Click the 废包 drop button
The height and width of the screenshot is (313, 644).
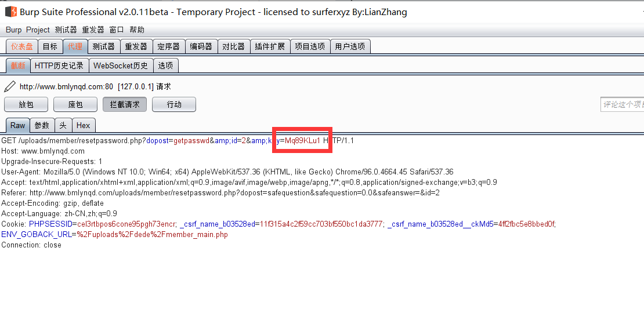tap(75, 104)
